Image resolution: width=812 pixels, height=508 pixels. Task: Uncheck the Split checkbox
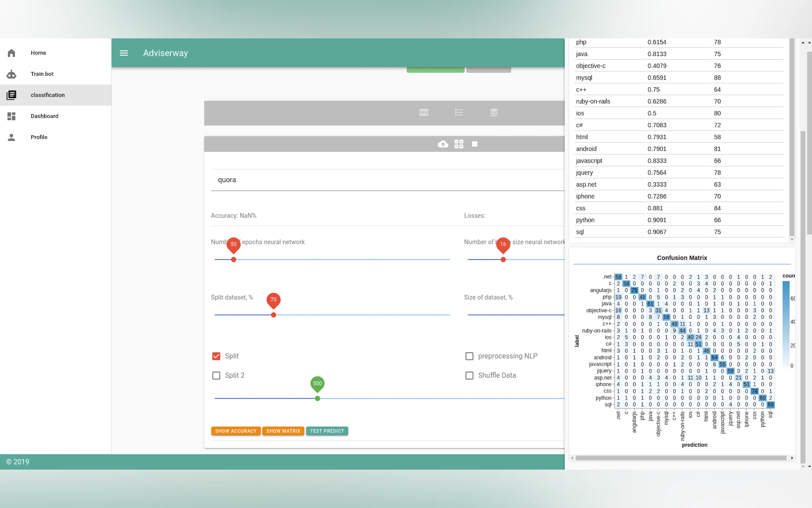[x=216, y=356]
